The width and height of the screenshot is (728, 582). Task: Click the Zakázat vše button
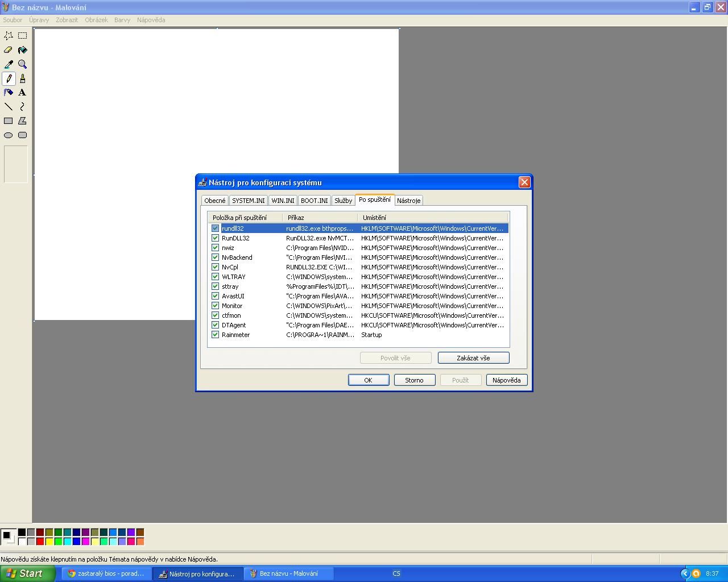(474, 358)
